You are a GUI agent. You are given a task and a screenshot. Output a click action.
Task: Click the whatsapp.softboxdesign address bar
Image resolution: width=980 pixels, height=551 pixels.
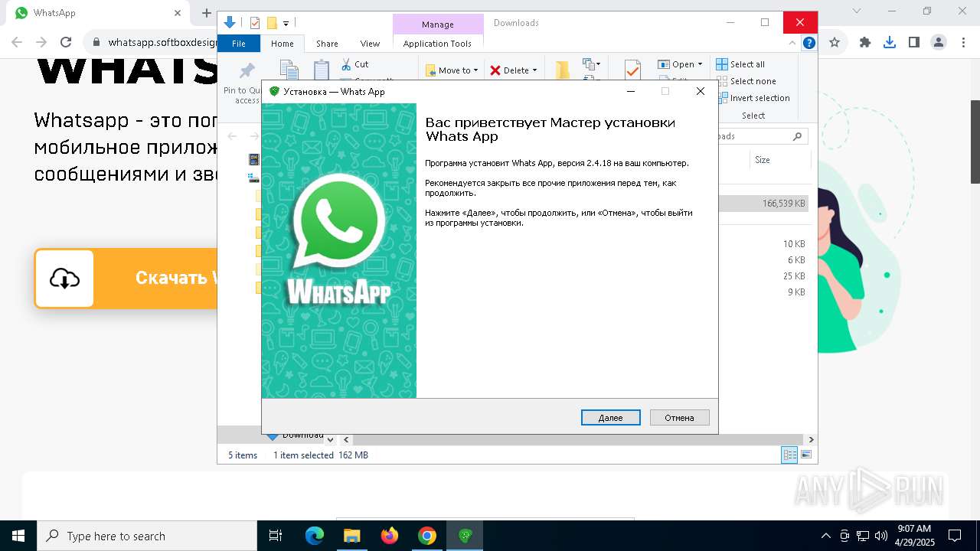[x=162, y=43]
